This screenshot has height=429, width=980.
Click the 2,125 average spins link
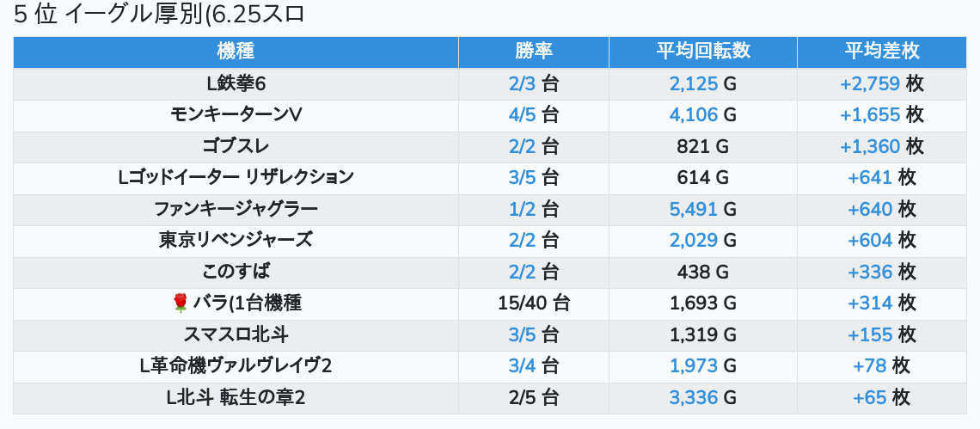coord(694,83)
